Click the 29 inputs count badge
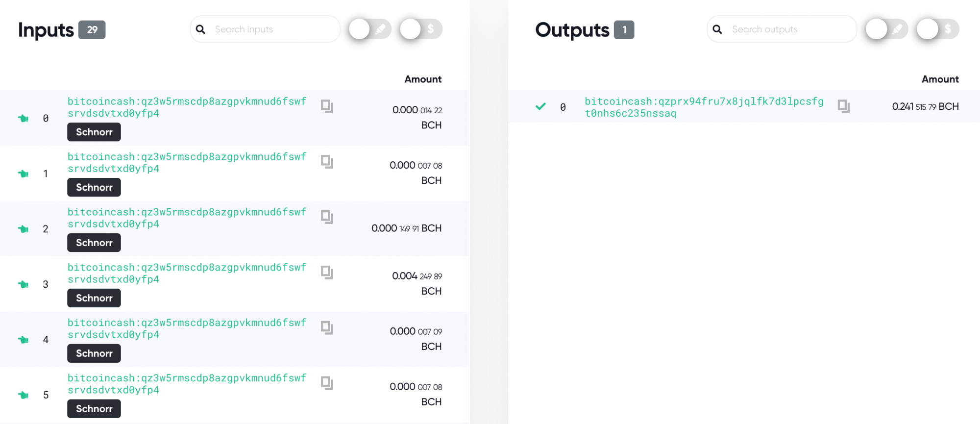This screenshot has width=980, height=424. pyautogui.click(x=92, y=30)
